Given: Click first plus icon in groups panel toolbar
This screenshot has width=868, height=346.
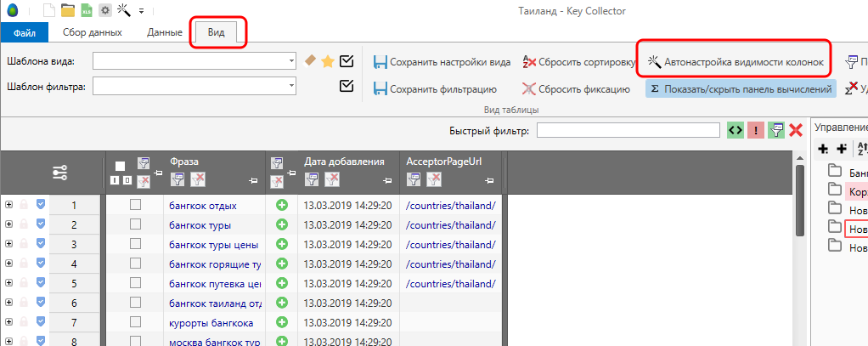Looking at the screenshot, I should coord(823,148).
